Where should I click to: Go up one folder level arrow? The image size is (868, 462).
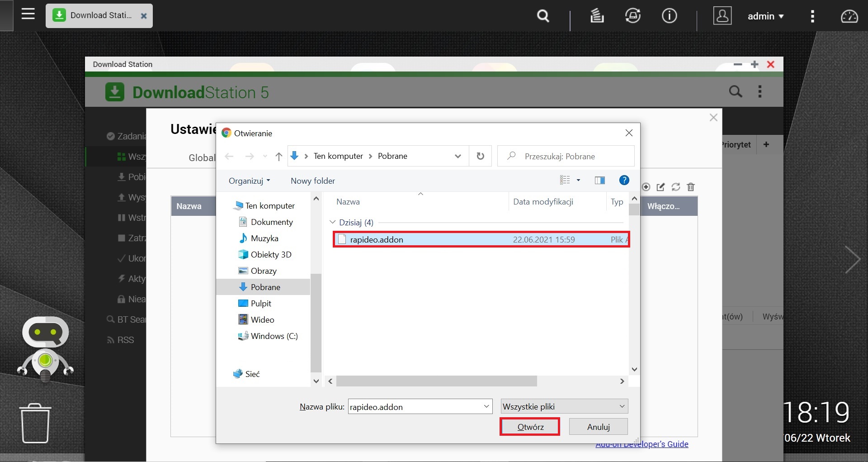pos(278,157)
